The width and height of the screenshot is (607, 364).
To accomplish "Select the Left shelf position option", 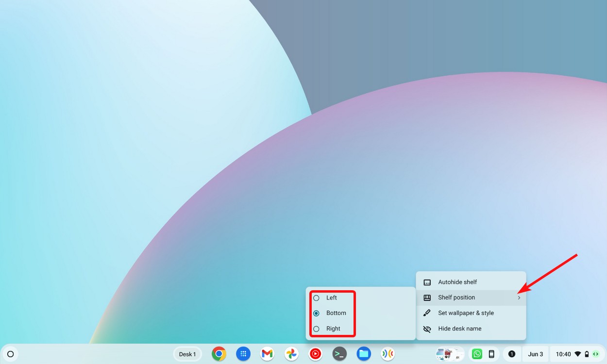I will click(x=332, y=298).
